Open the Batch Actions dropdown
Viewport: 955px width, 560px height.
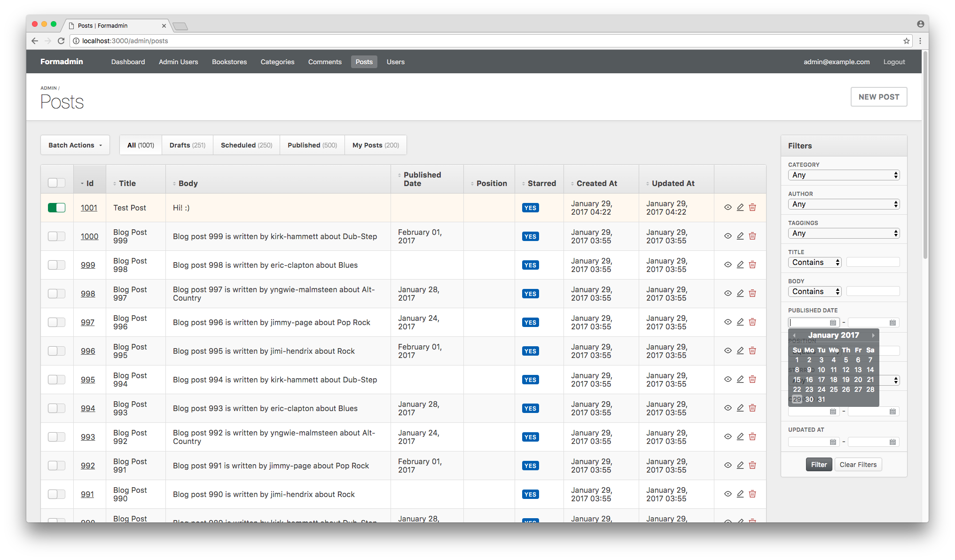tap(75, 145)
